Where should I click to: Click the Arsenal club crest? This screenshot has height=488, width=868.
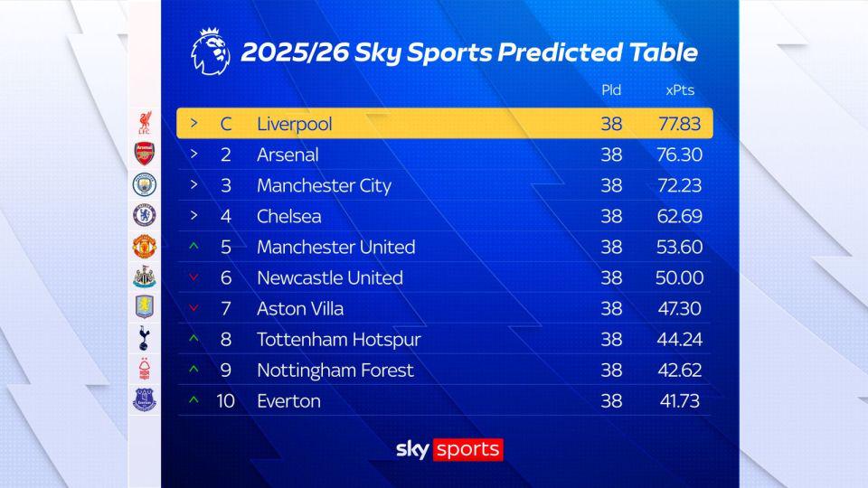(145, 154)
